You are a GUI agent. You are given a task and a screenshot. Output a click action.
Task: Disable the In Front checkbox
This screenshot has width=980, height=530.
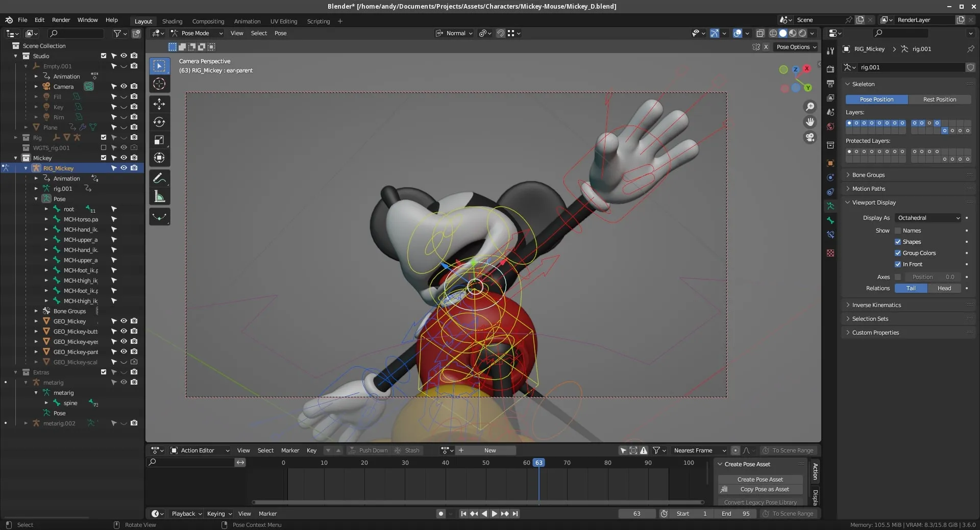[898, 264]
